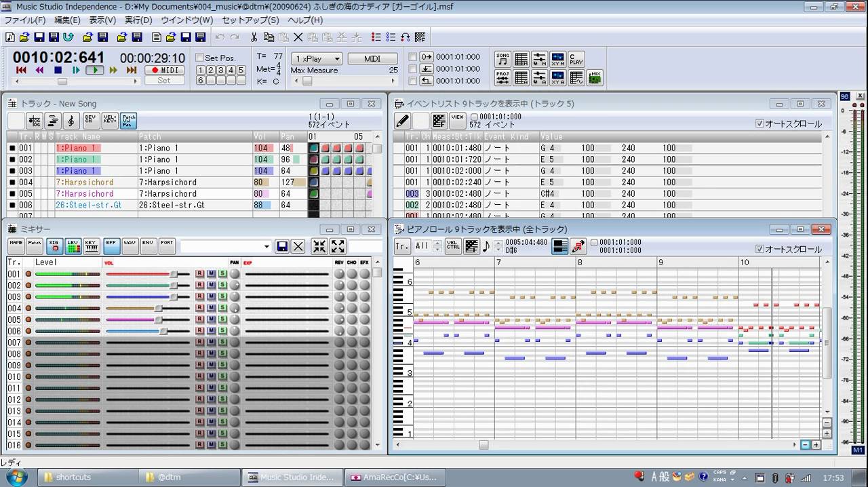Click the C PLAY icon
The width and height of the screenshot is (868, 487).
(x=576, y=59)
